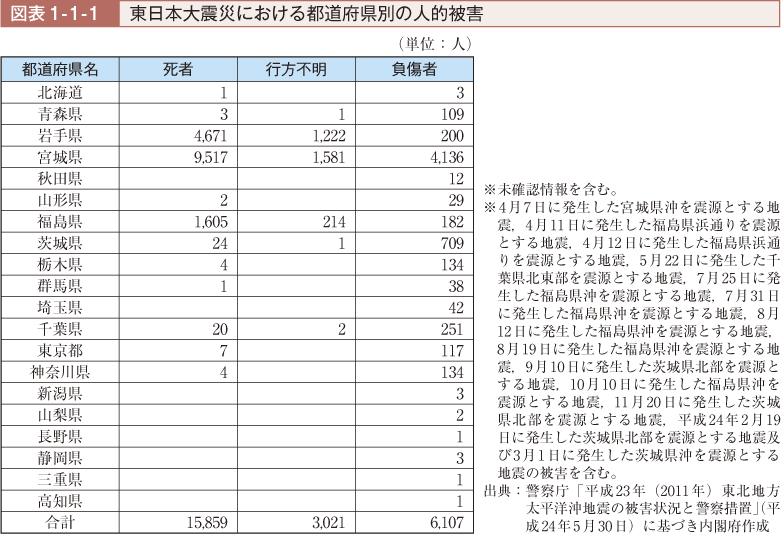Click the 出典：警察庁 source citation line
781x534 pixels.
click(632, 491)
